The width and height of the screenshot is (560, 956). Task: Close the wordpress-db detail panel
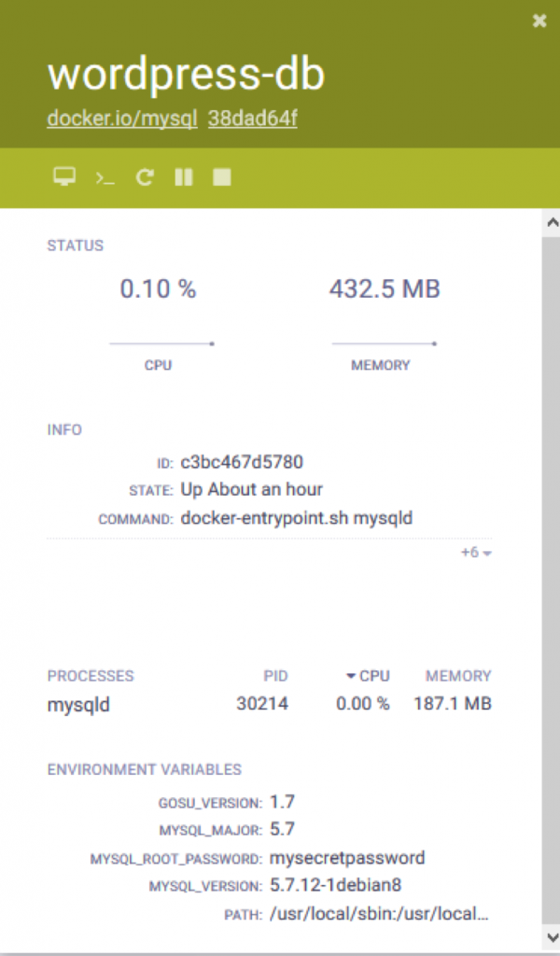click(x=539, y=21)
